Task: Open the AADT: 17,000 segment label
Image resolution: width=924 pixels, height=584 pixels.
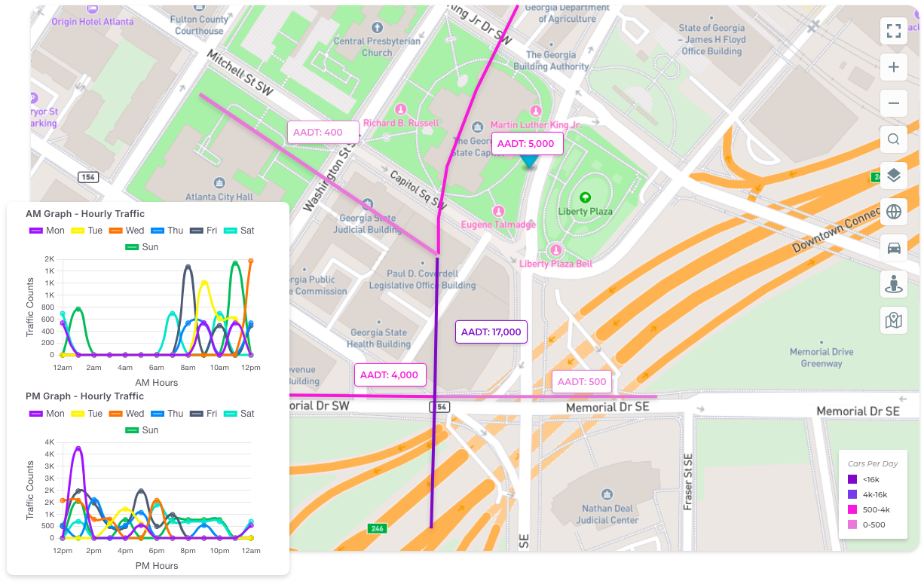Action: [x=491, y=332]
